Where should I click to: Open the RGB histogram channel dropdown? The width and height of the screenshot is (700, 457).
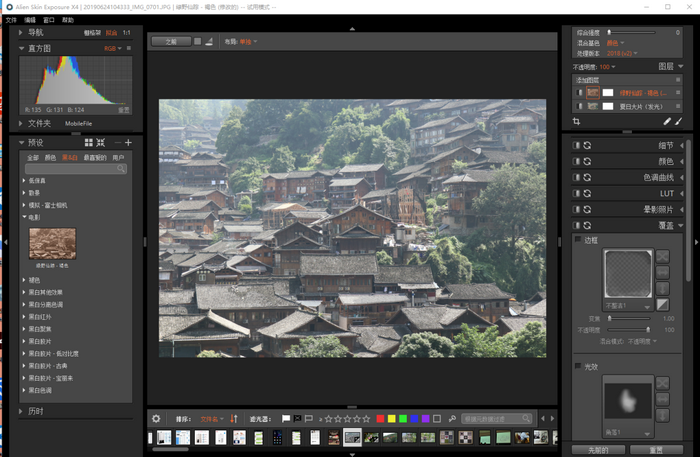[110, 48]
